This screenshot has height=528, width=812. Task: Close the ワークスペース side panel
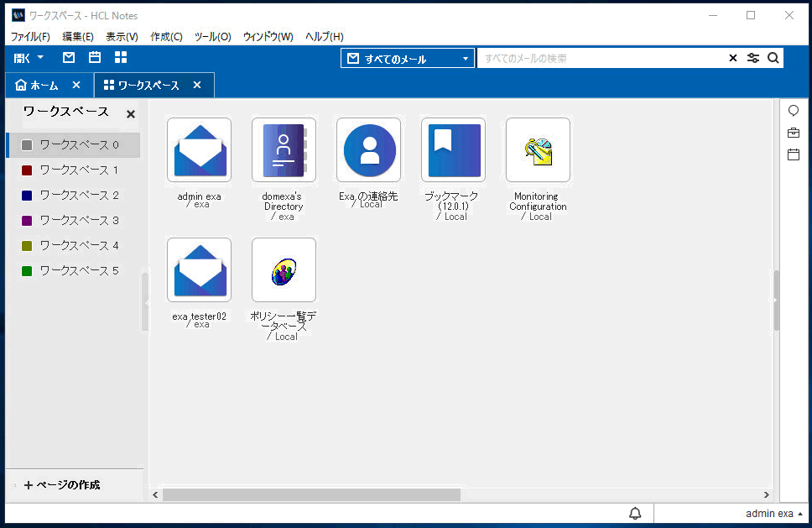point(131,114)
